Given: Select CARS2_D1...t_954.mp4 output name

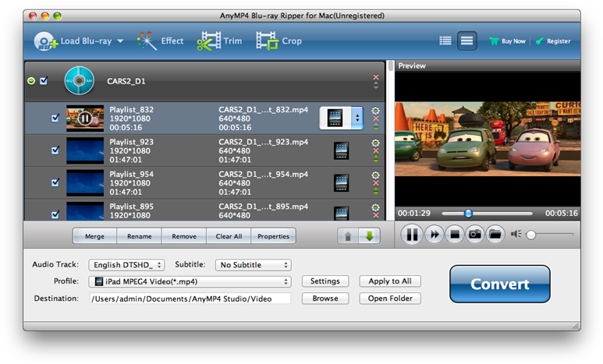Looking at the screenshot, I should [264, 174].
